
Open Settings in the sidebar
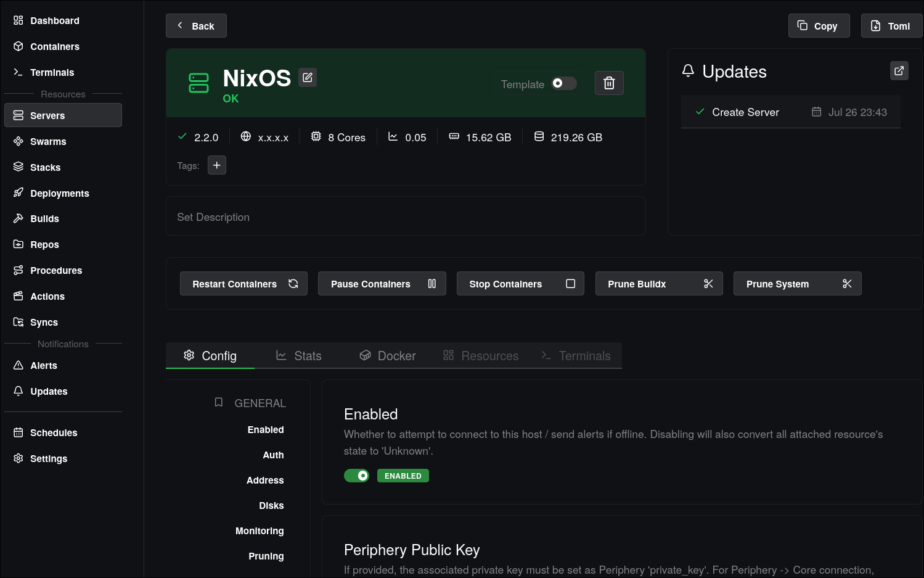pos(63,458)
